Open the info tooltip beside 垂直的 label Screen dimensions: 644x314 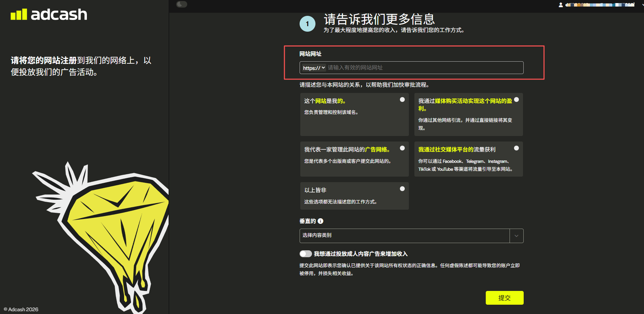[x=321, y=221]
